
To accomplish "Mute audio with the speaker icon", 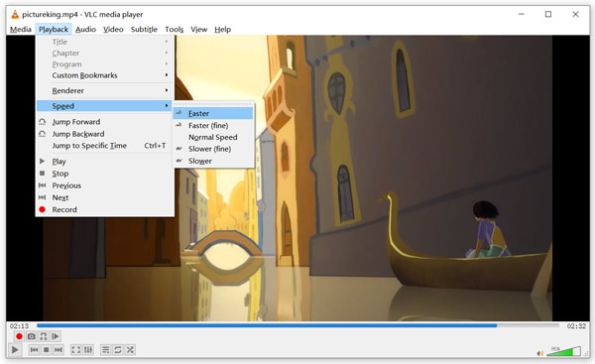I will (x=540, y=353).
